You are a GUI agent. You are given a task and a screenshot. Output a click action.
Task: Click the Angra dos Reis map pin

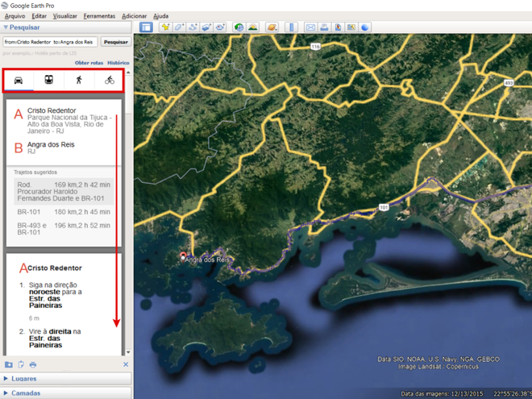(x=183, y=257)
